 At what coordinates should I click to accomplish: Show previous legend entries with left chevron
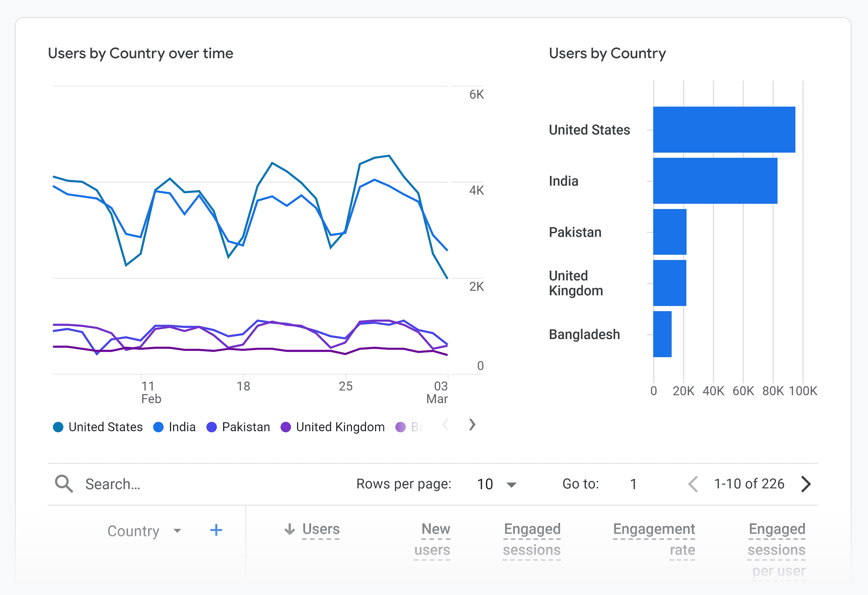tap(445, 425)
